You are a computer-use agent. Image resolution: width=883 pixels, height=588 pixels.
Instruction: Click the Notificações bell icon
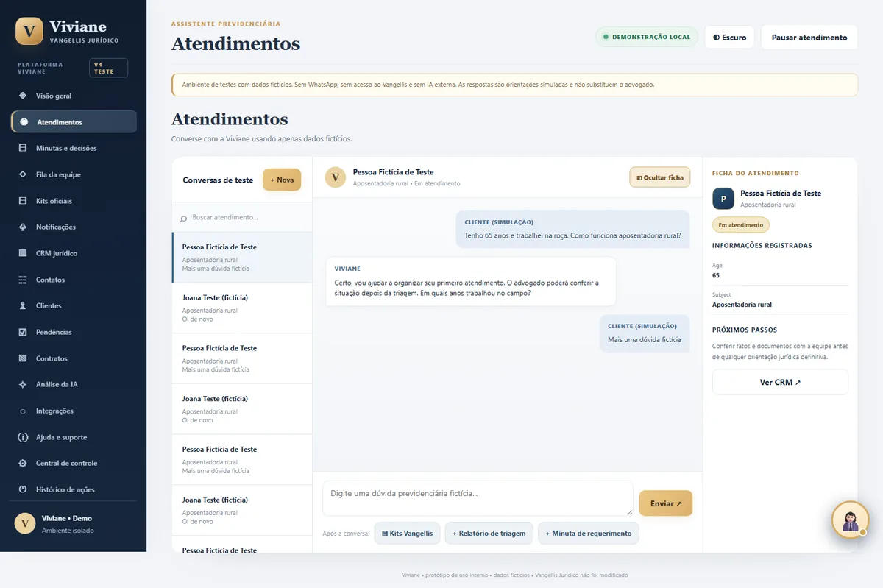(x=23, y=227)
